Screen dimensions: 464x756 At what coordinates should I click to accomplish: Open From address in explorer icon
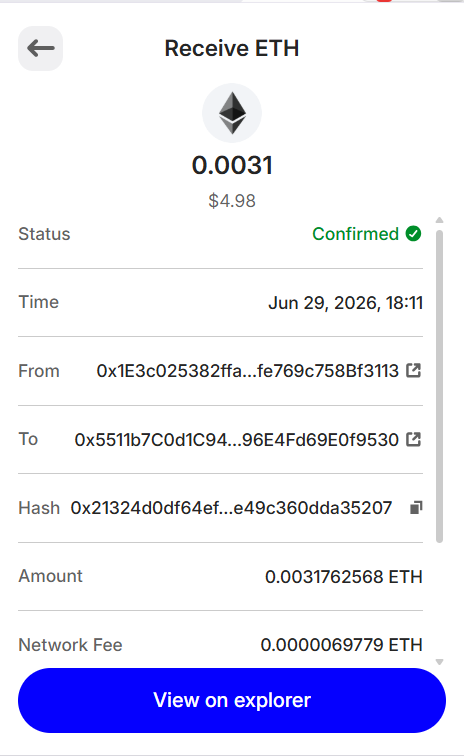[413, 370]
